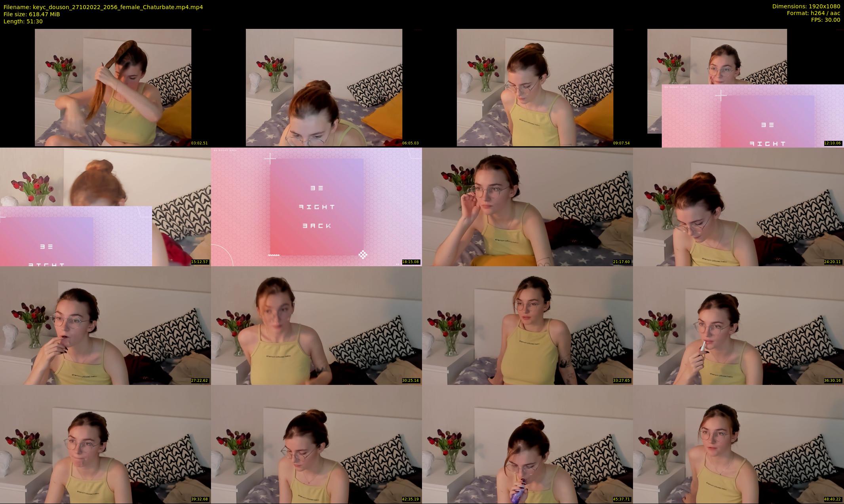This screenshot has width=844, height=504.
Task: Click the 'Dimensions: 1920x1080' label
Action: (x=806, y=6)
